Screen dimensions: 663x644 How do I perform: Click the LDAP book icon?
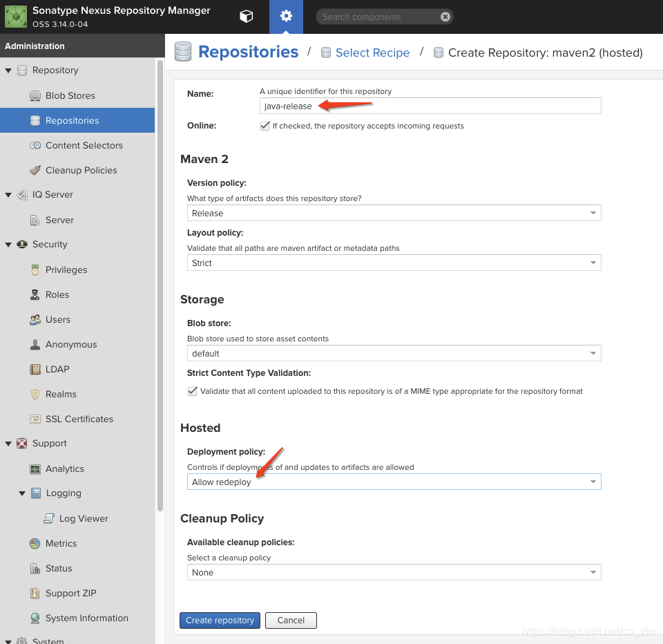pos(35,369)
